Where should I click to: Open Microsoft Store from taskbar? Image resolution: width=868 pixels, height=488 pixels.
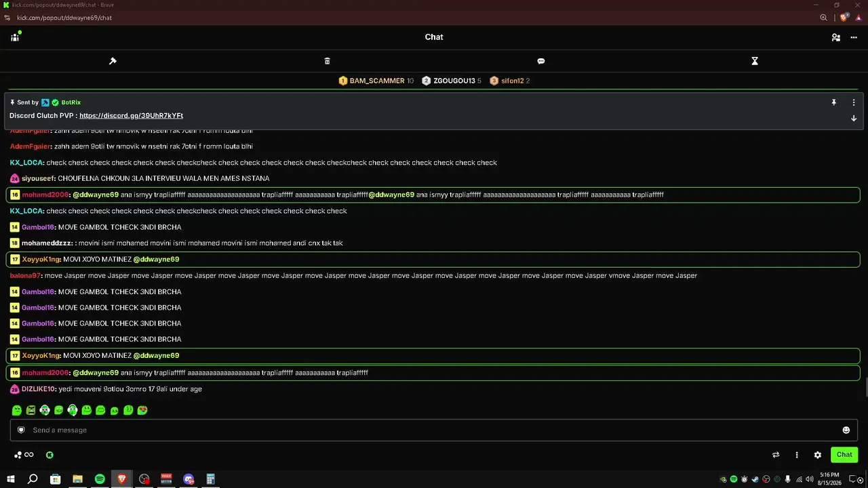click(x=55, y=479)
